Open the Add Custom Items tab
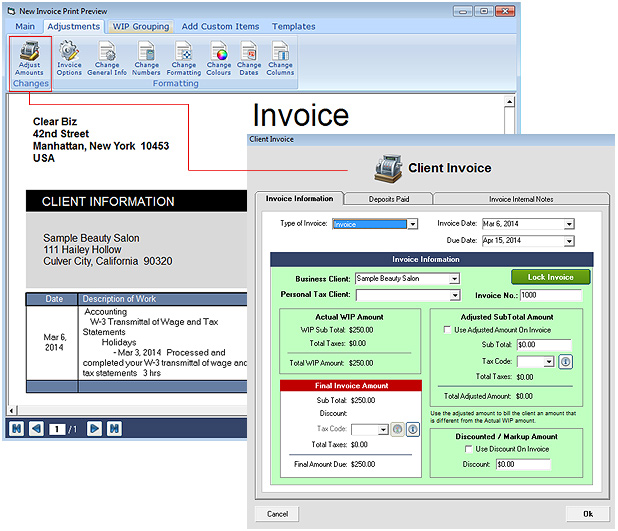The image size is (618, 531). tap(220, 26)
